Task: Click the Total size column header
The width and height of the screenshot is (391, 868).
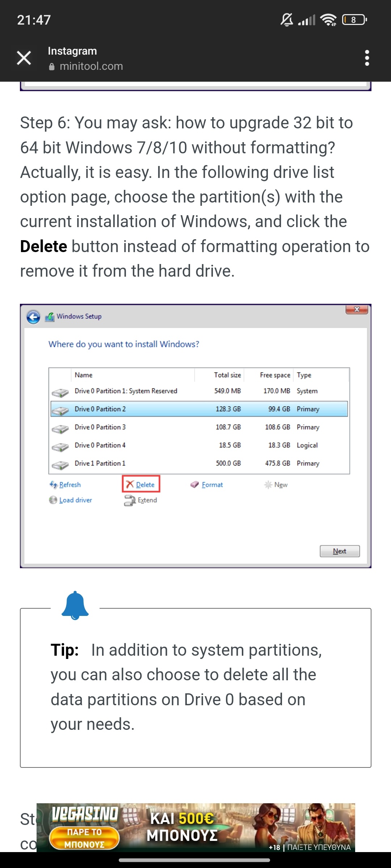Action: 227,375
